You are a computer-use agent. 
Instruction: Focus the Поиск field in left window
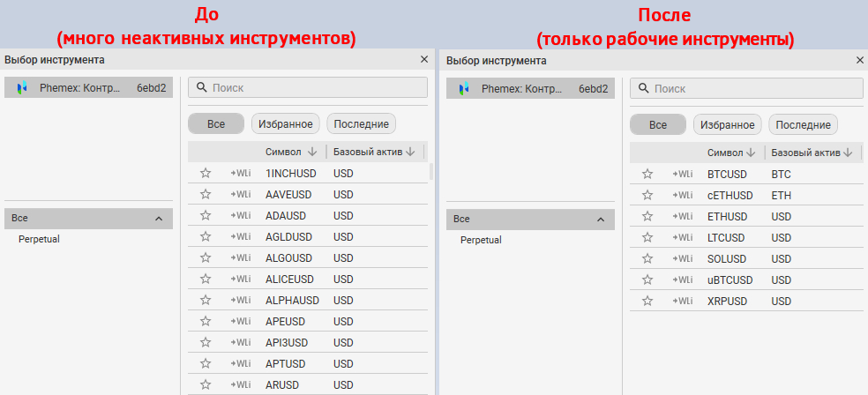coord(308,87)
